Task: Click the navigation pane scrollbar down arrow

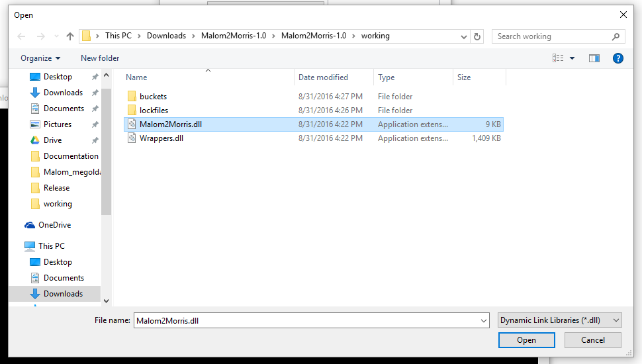Action: click(106, 300)
